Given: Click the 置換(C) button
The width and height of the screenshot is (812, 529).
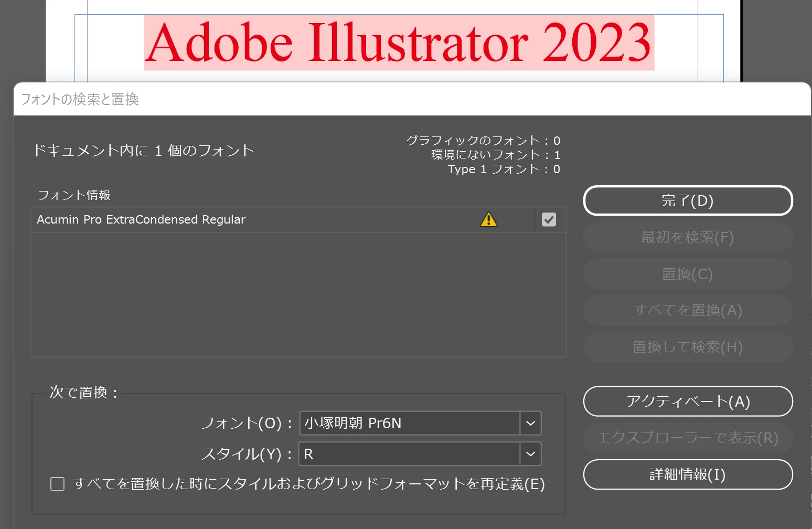Looking at the screenshot, I should [688, 274].
